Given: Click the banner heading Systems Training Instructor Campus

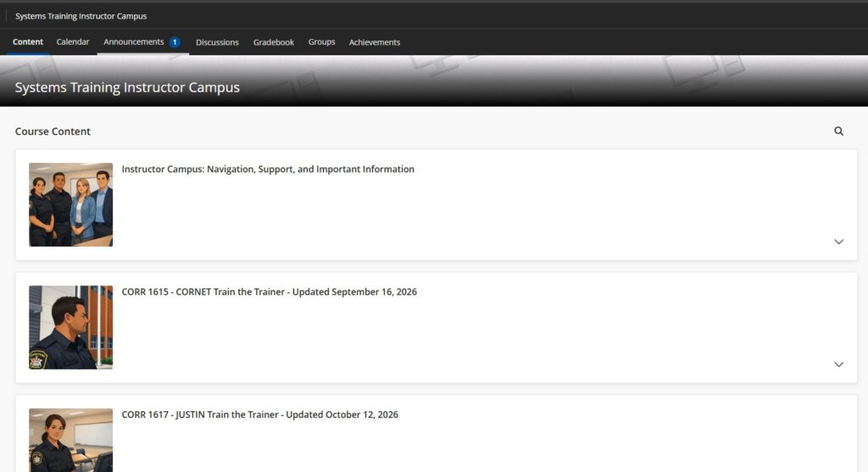Looking at the screenshot, I should tap(127, 87).
